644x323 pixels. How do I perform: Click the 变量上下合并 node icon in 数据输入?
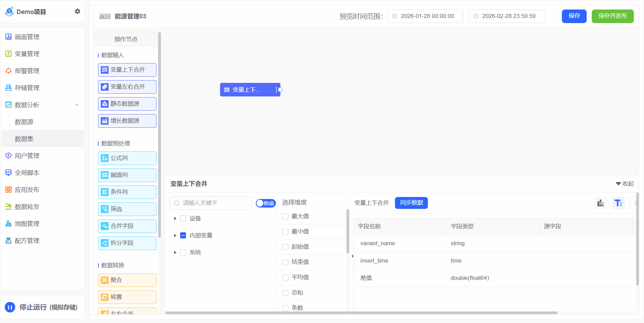[105, 70]
